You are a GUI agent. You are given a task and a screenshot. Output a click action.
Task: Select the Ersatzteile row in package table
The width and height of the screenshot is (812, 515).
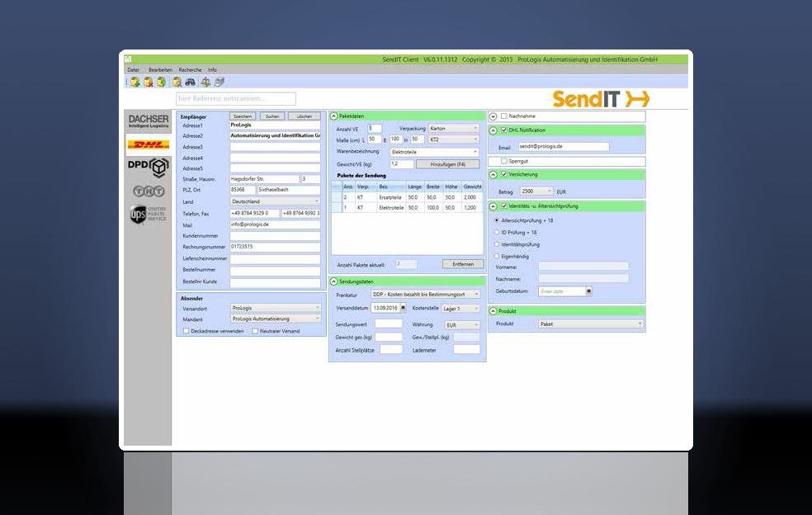408,197
